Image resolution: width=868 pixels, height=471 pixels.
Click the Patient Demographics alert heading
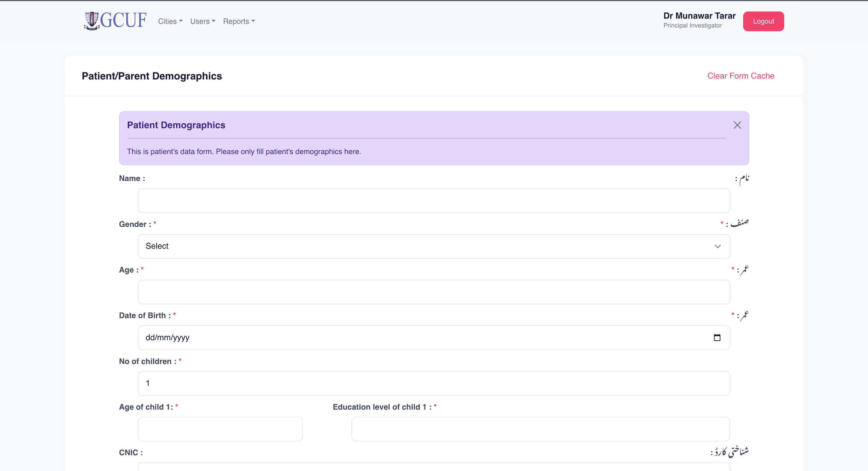pos(176,125)
